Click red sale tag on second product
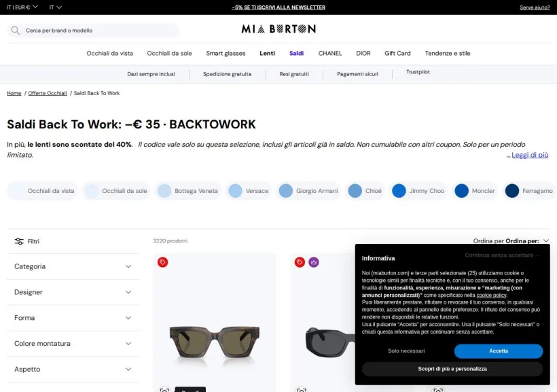 point(300,262)
